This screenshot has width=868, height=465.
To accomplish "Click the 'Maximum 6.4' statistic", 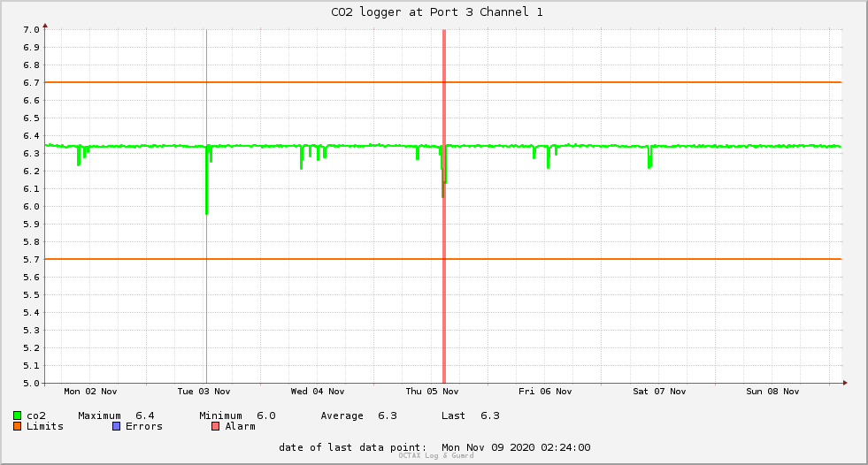I will point(116,415).
